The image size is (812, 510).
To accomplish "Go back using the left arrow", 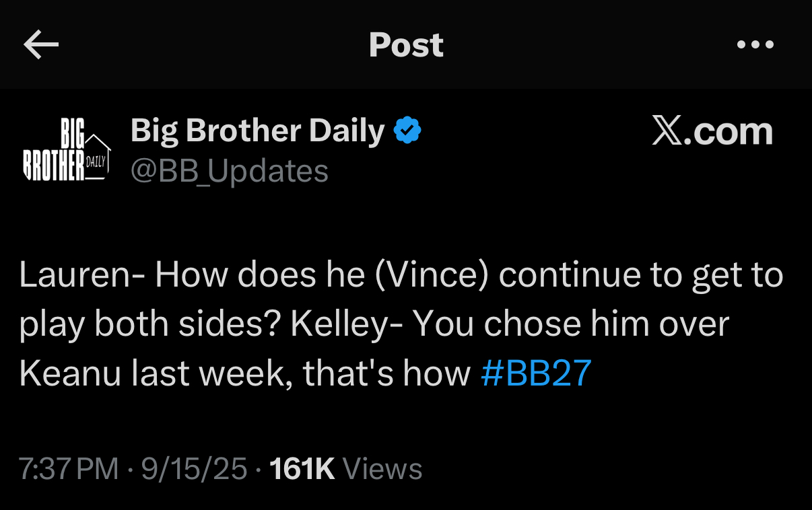I will coord(41,45).
